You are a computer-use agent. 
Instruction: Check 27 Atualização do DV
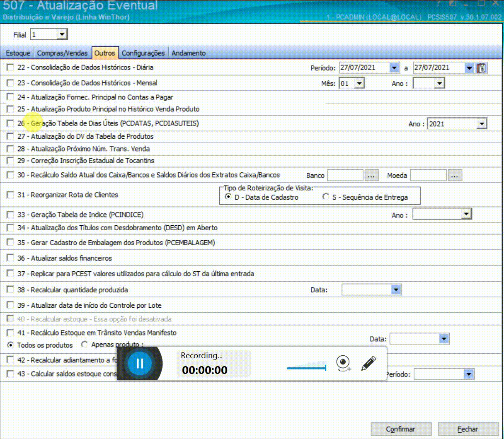(x=10, y=136)
